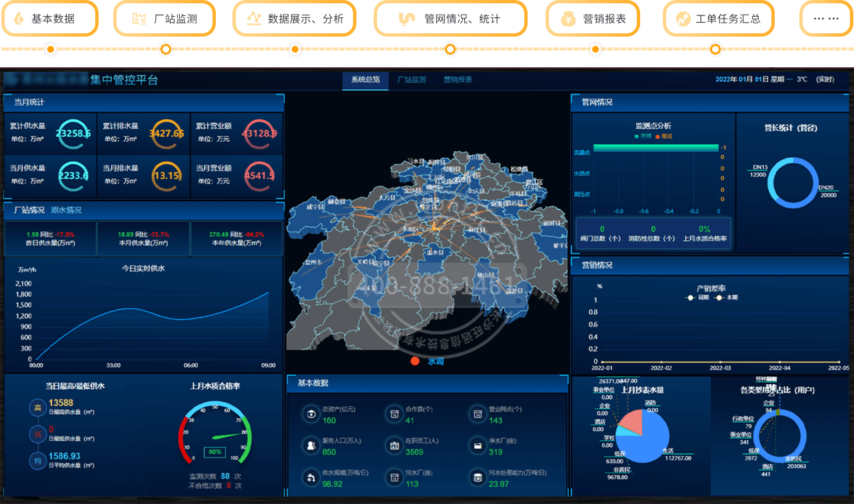The width and height of the screenshot is (854, 504).
Task: Toggle the 同期 series legend in 产销差率
Action: click(699, 298)
